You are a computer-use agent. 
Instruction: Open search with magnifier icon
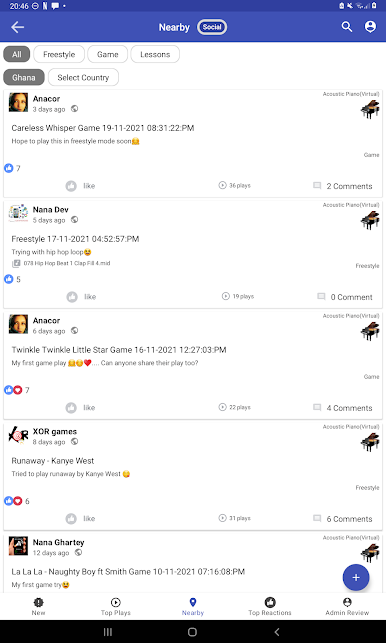pyautogui.click(x=347, y=27)
